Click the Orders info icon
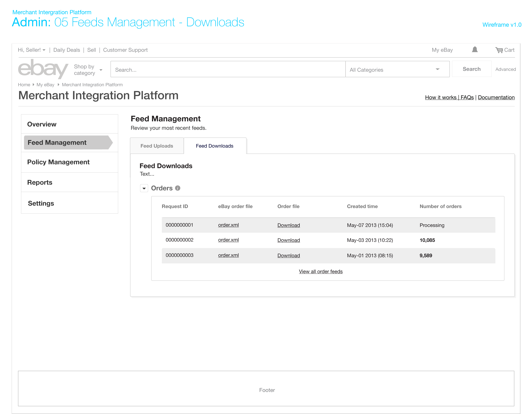532x414 pixels. point(178,188)
